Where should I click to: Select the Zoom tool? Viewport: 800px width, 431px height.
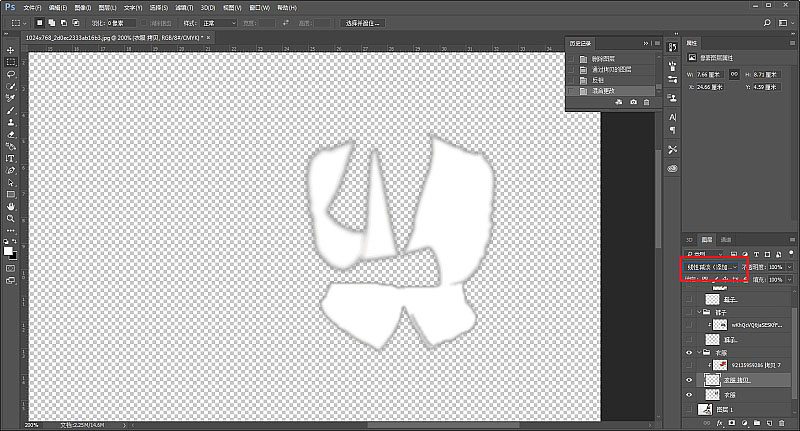pyautogui.click(x=10, y=218)
